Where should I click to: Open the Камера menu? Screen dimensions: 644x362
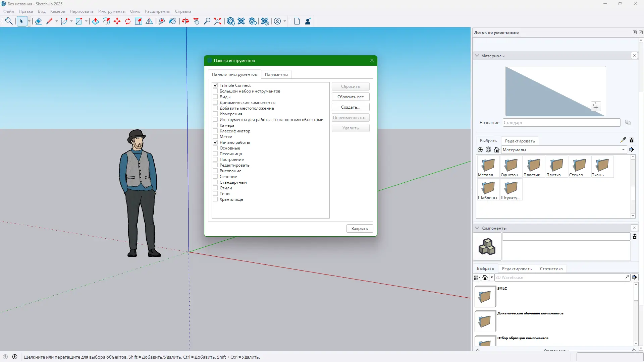[57, 11]
